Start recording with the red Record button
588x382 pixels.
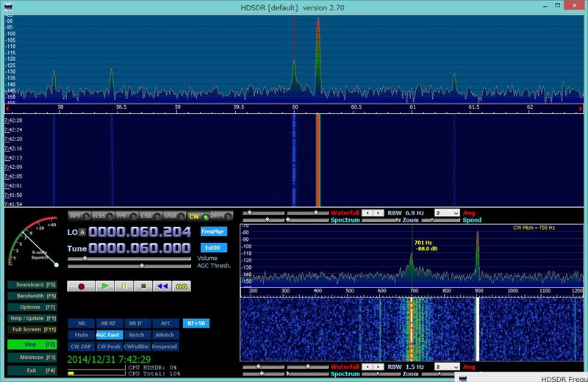[x=81, y=286]
